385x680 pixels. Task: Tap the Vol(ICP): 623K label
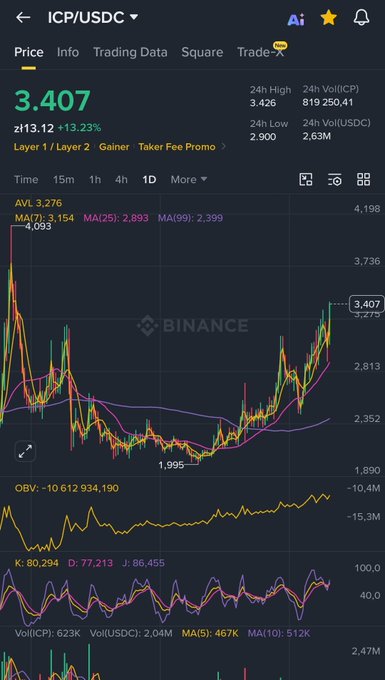pyautogui.click(x=48, y=634)
